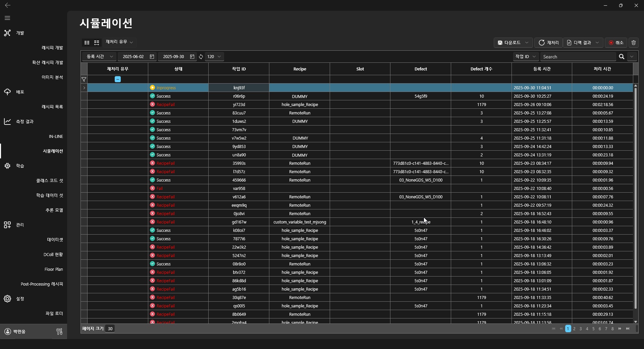
Task: Click the 재처리 button
Action: (549, 43)
